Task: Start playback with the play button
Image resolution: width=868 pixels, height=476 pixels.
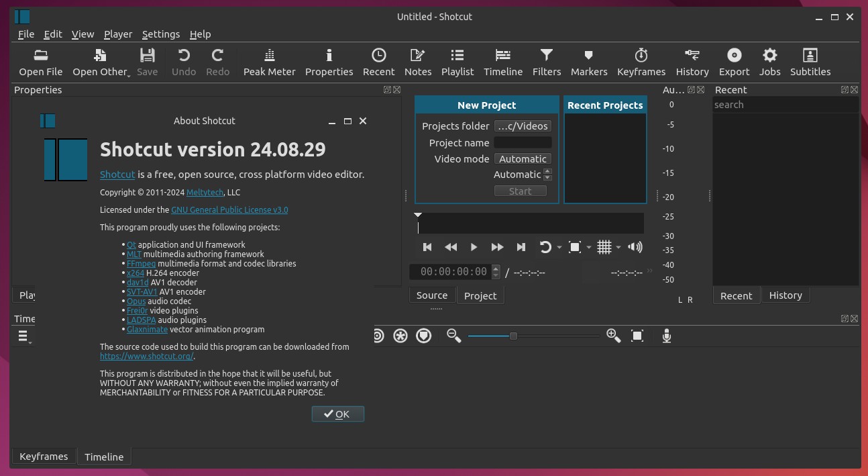Action: 474,247
